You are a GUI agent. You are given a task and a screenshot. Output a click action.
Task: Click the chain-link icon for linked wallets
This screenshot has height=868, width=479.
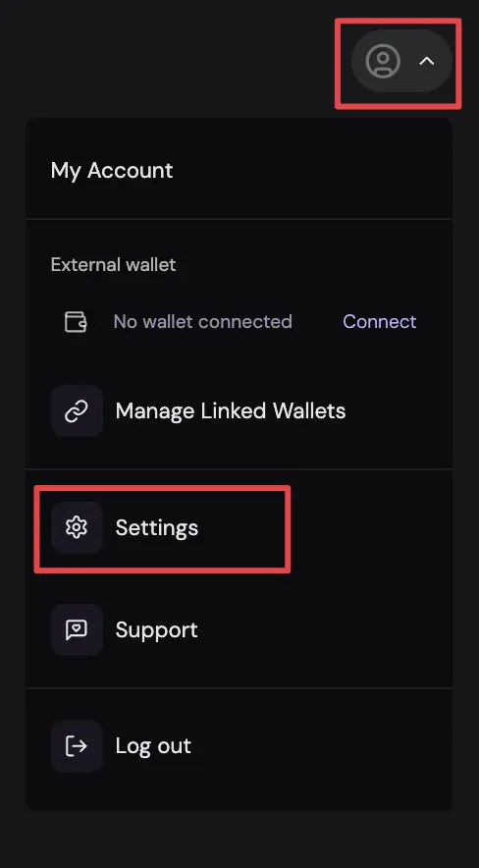click(77, 411)
